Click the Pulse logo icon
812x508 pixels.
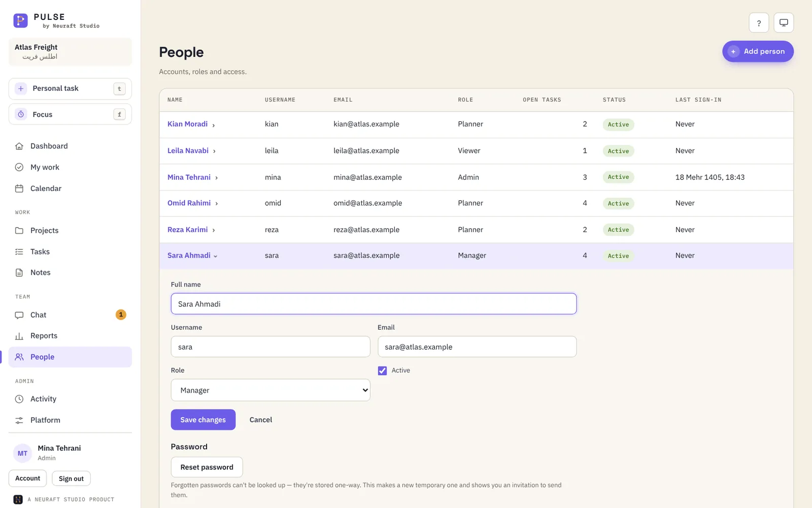coord(20,20)
